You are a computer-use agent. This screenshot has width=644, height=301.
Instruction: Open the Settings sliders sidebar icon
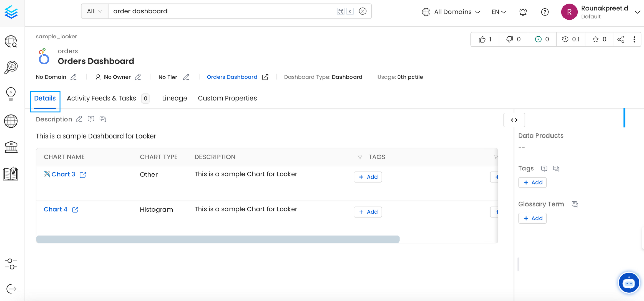pos(11,264)
